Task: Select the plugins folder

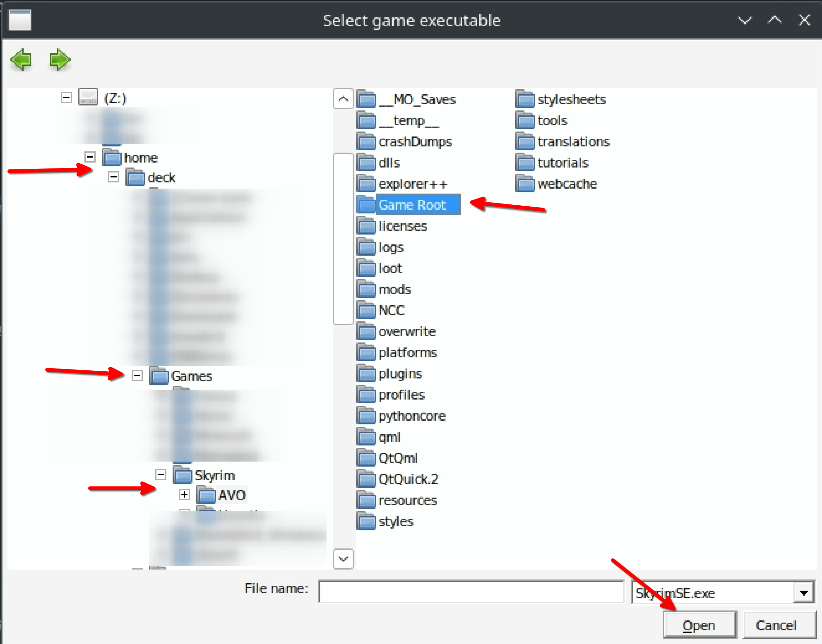Action: [x=400, y=374]
